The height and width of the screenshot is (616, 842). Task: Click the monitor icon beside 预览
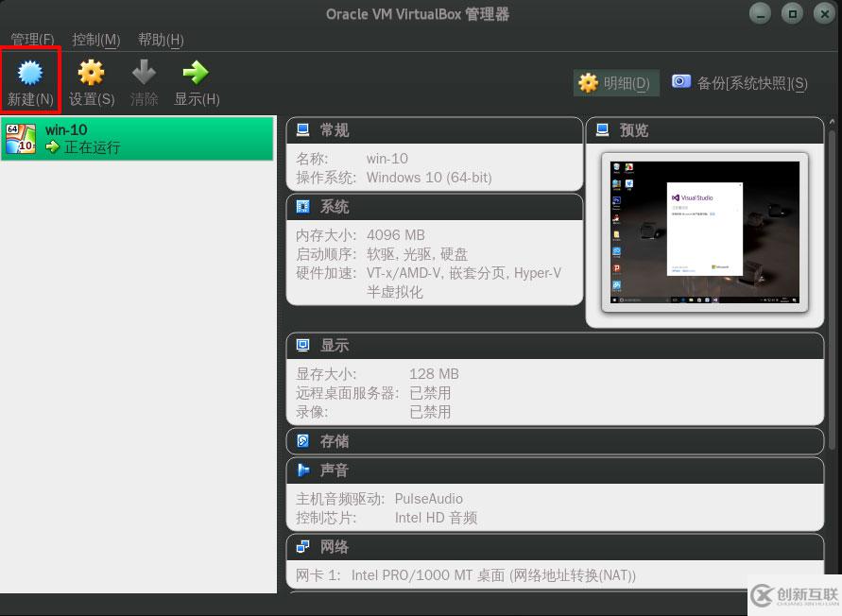603,130
